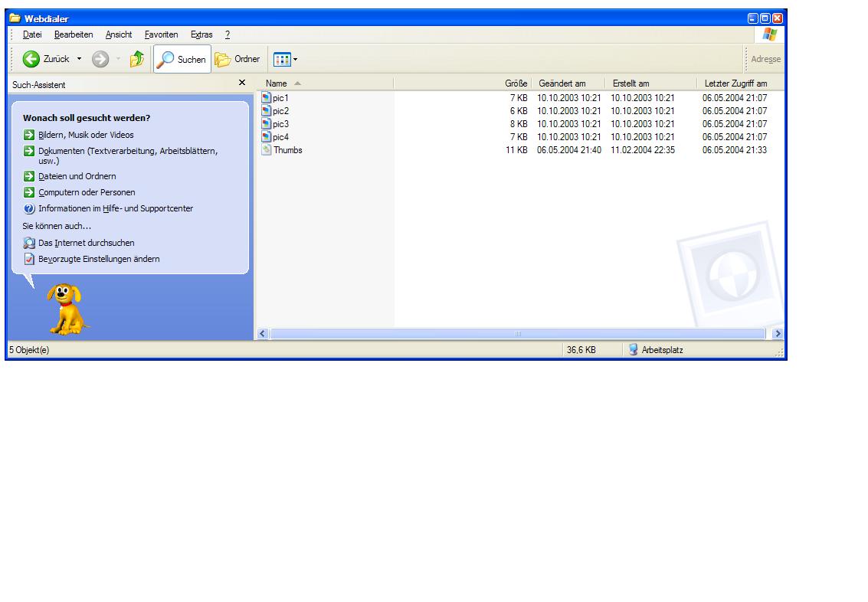
Task: Select the pic3 file icon
Action: (267, 123)
